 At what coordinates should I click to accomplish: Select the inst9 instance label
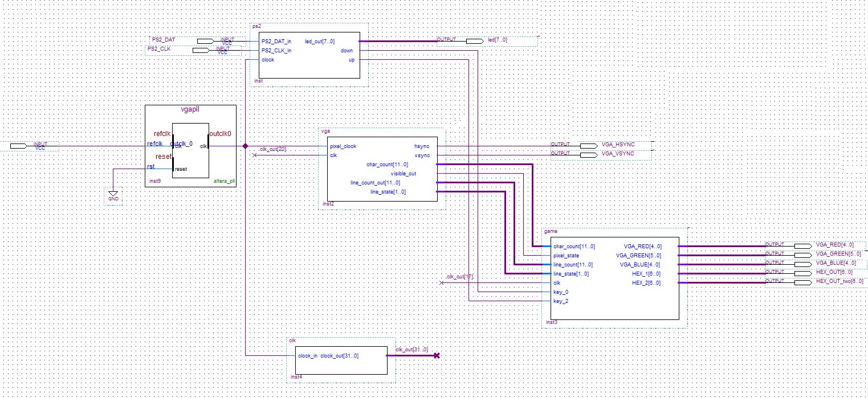[154, 181]
